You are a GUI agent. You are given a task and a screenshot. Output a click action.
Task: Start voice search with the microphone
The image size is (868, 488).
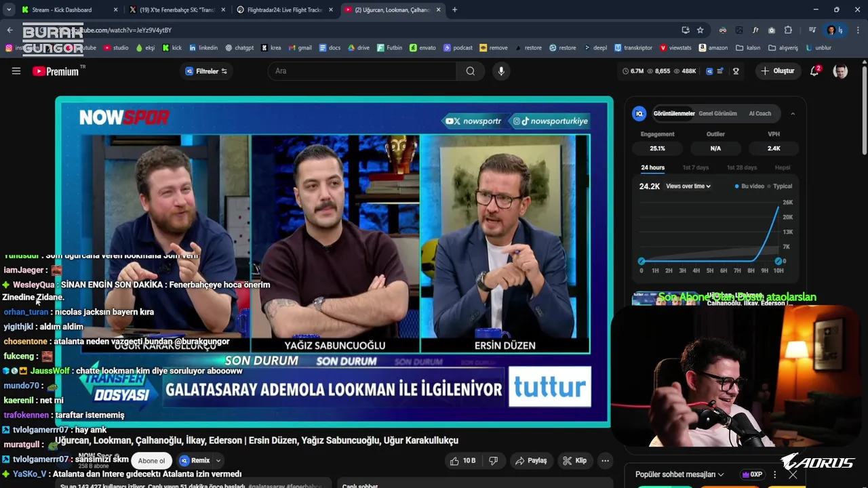[501, 71]
